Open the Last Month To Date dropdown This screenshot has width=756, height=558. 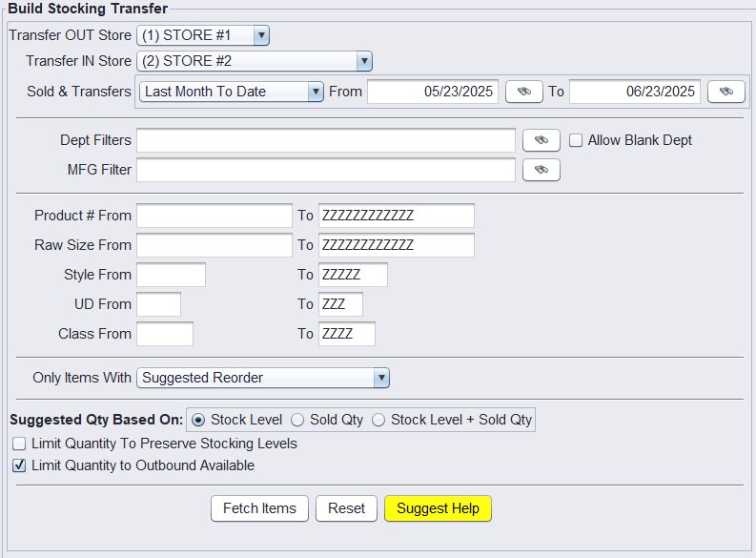(x=316, y=92)
